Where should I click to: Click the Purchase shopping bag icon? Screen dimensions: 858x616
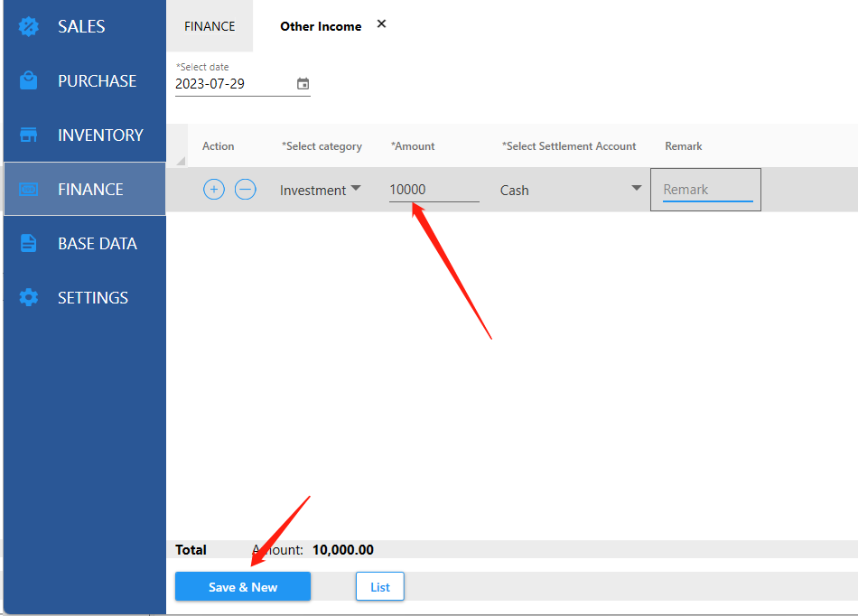29,80
